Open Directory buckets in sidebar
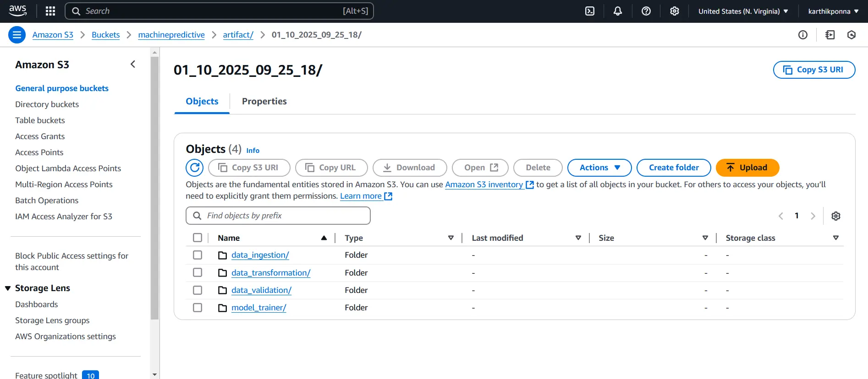The width and height of the screenshot is (868, 379). click(x=47, y=104)
